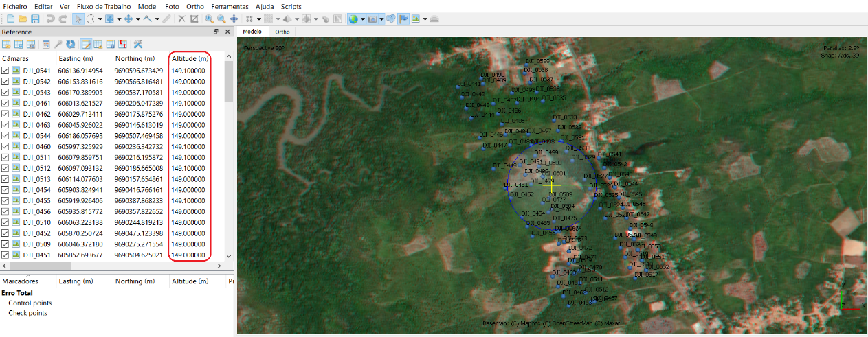
Task: Select the Ruler tool
Action: (x=166, y=19)
